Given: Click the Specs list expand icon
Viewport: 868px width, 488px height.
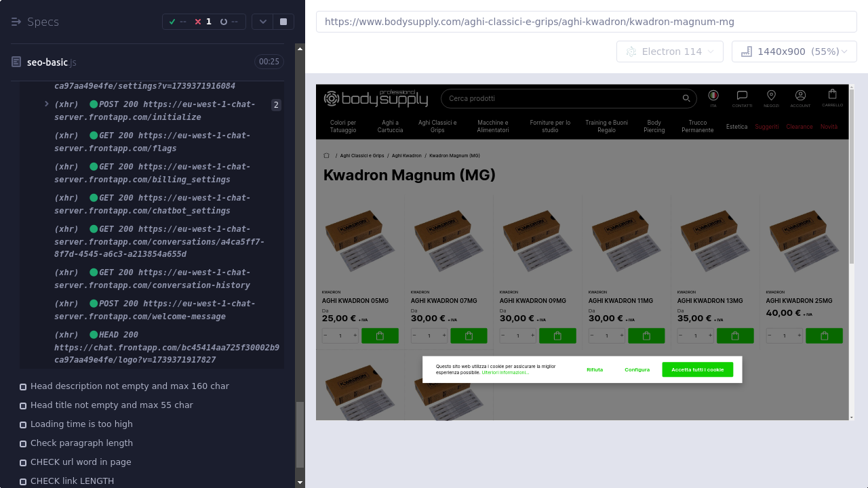Looking at the screenshot, I should click(16, 22).
